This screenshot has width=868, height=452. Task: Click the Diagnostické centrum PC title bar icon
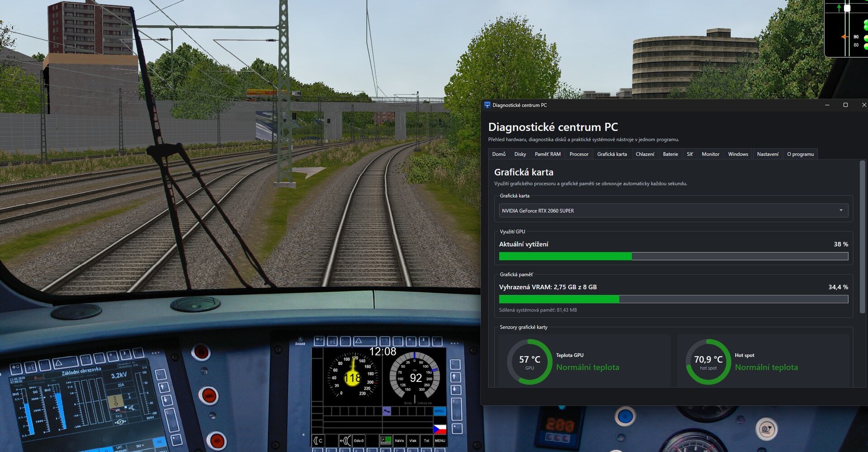[487, 105]
